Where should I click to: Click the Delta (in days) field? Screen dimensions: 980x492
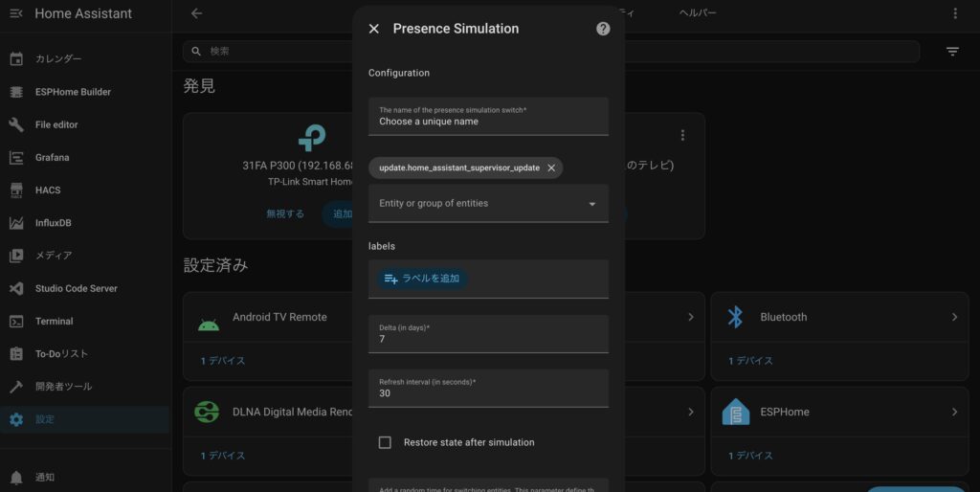click(x=488, y=338)
